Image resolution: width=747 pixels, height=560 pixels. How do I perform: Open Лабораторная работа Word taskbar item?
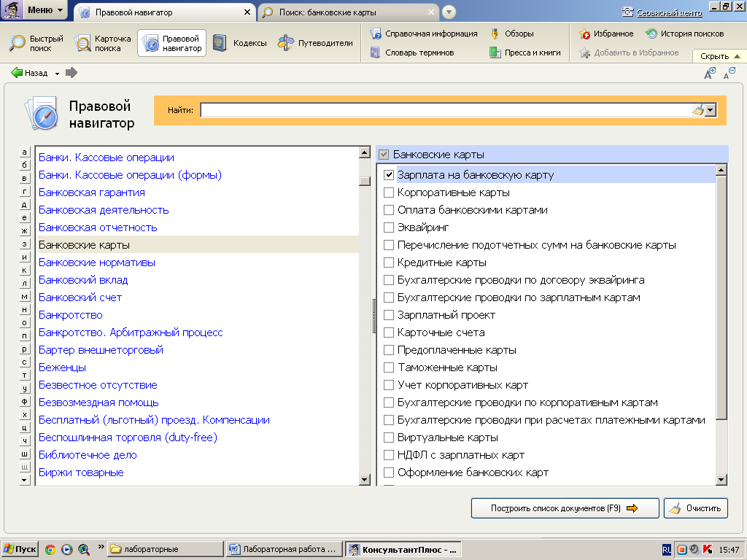tap(285, 550)
